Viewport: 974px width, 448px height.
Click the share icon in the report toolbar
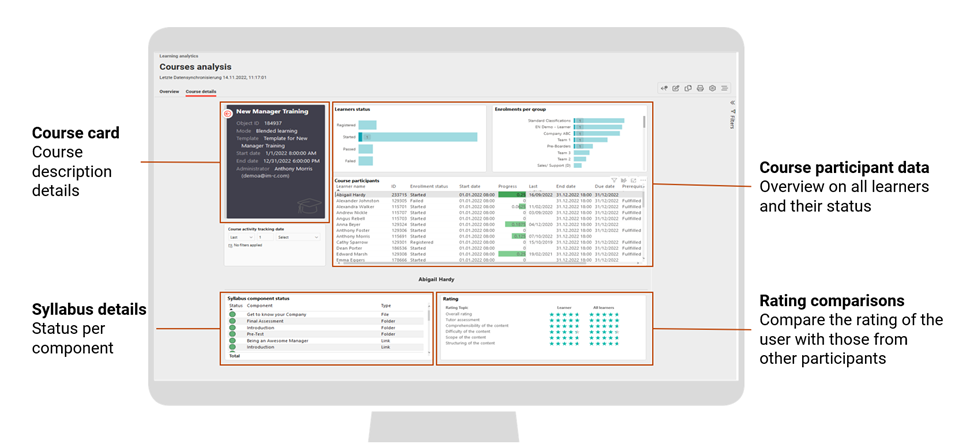664,89
